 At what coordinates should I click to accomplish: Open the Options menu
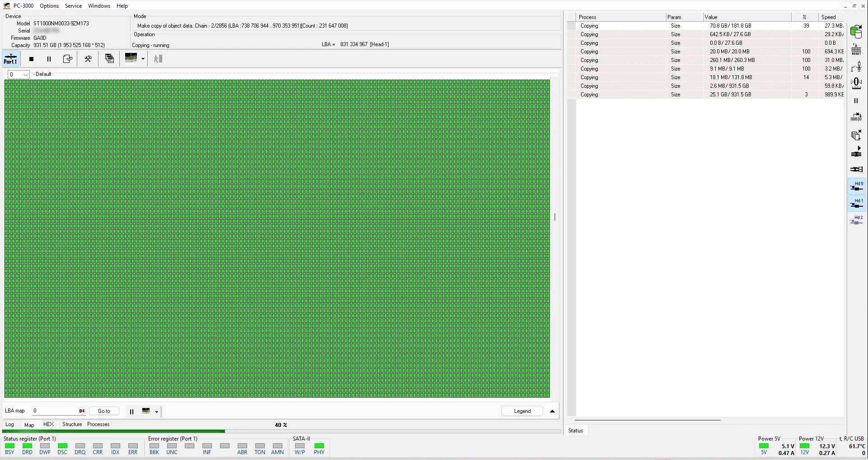tap(49, 6)
